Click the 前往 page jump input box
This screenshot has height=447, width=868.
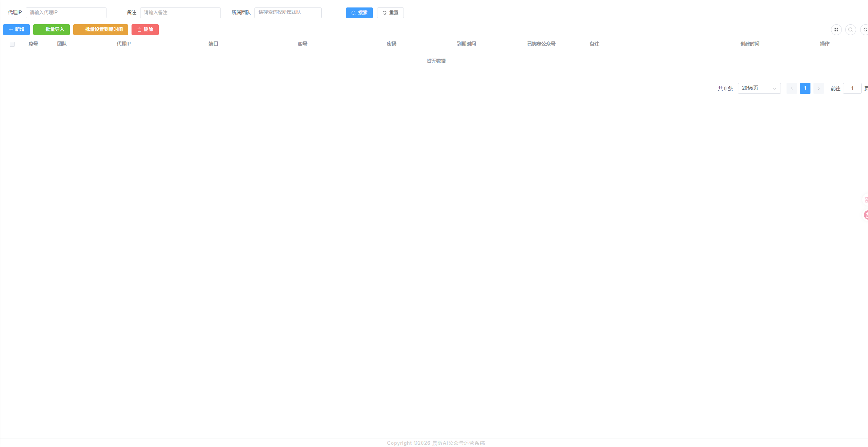tap(852, 88)
